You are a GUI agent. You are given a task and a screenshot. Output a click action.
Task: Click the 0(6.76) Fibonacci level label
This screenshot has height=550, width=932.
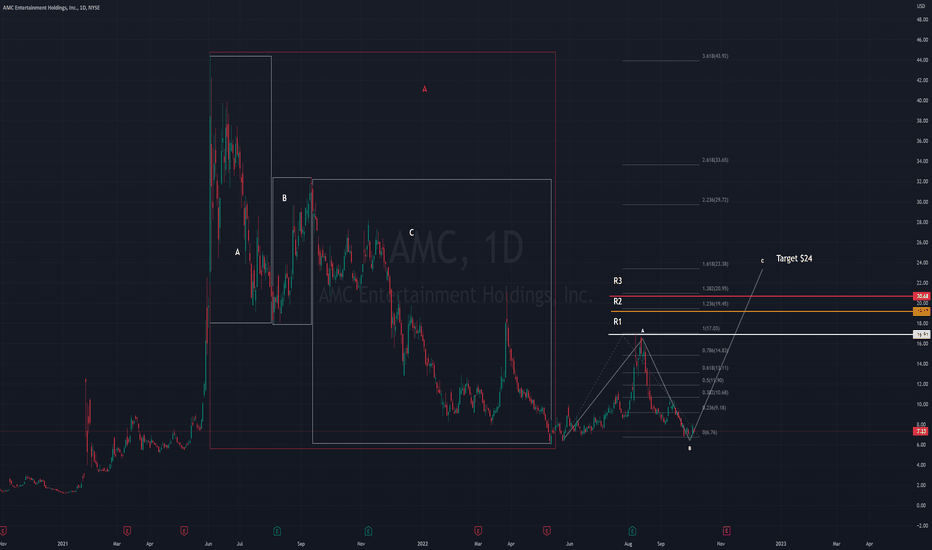click(710, 432)
